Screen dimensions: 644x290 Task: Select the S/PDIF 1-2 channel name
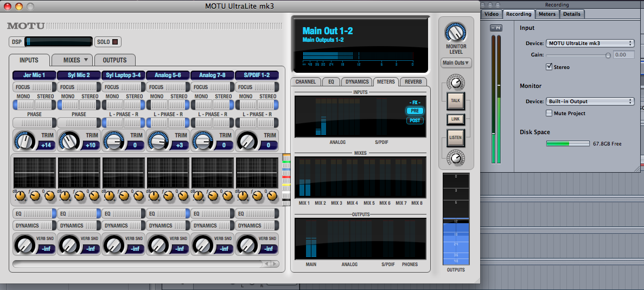pyautogui.click(x=257, y=75)
